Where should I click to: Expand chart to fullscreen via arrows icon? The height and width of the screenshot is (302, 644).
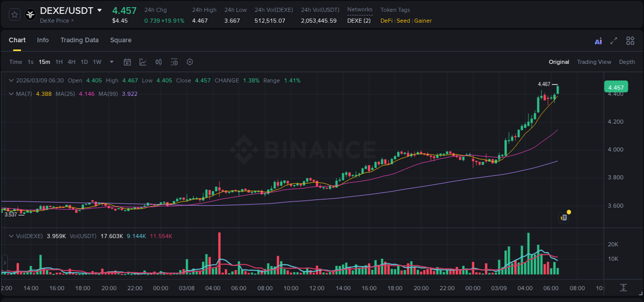point(614,41)
